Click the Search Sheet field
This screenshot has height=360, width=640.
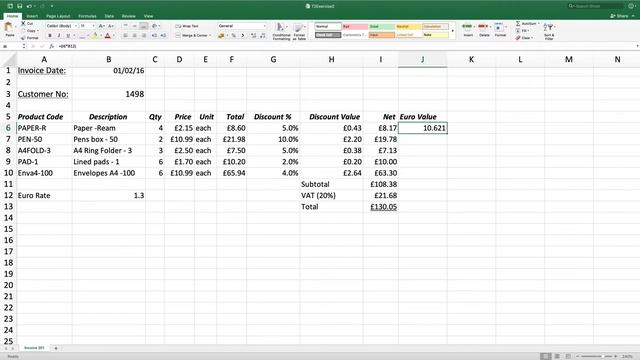click(597, 6)
